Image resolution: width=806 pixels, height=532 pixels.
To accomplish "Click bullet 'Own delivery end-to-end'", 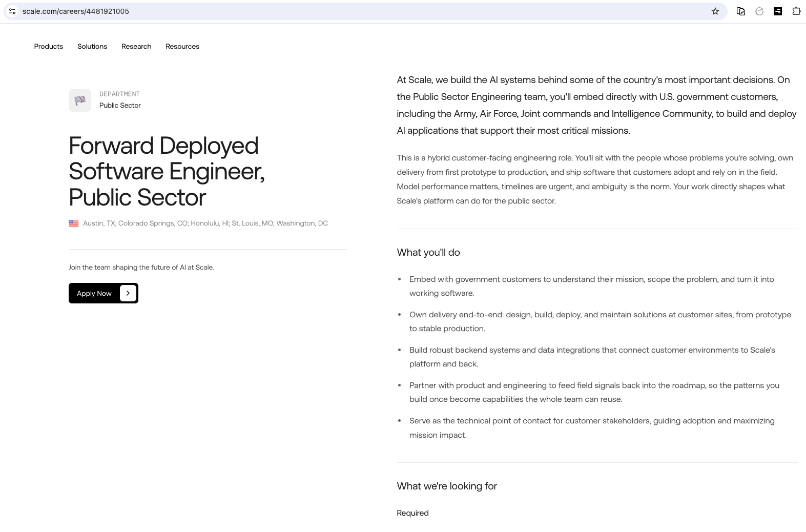I will pos(600,322).
